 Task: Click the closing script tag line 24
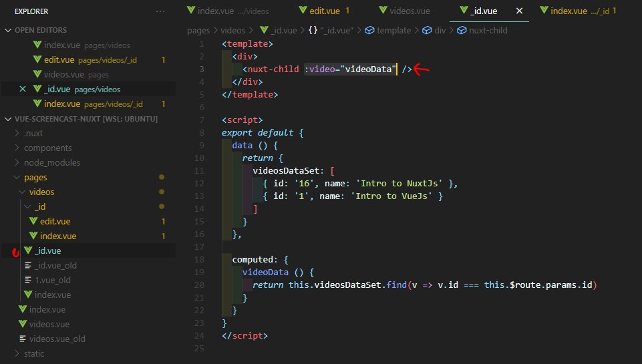(x=245, y=336)
